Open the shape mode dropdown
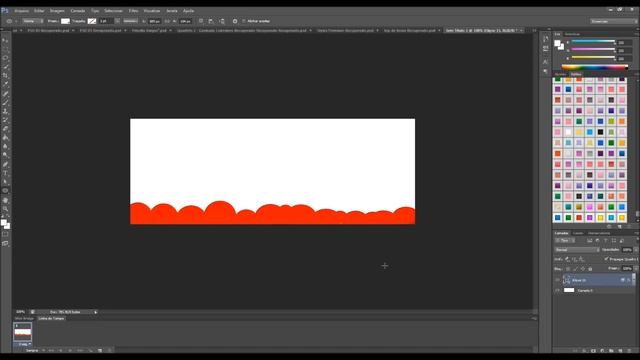Image resolution: width=640 pixels, height=360 pixels. [x=32, y=21]
